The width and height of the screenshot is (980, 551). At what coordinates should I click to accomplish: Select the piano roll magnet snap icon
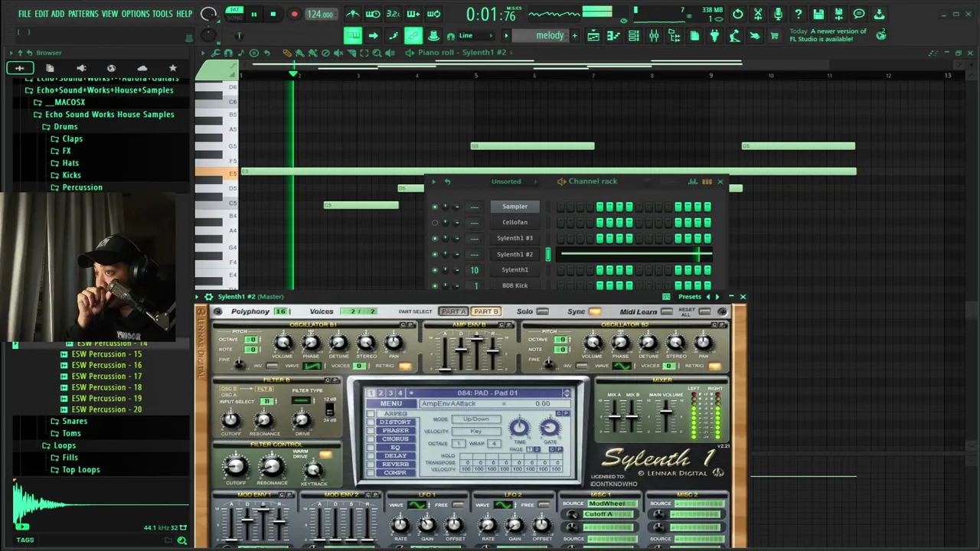pos(227,53)
